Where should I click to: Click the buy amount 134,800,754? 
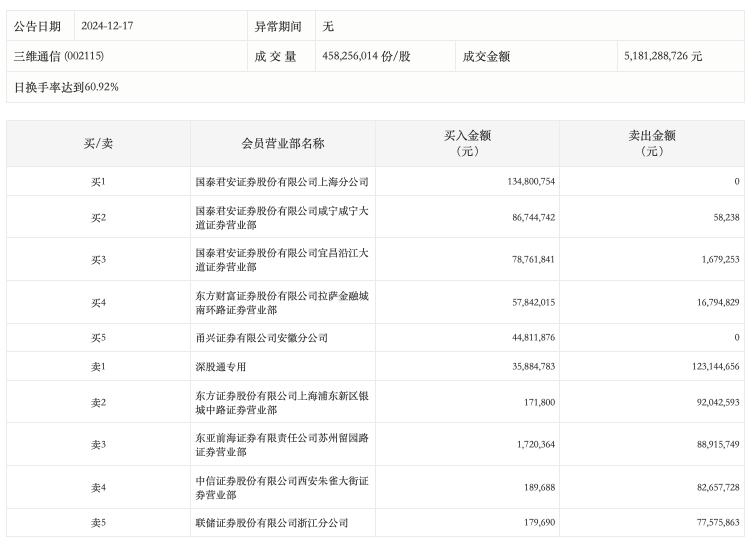[531, 181]
